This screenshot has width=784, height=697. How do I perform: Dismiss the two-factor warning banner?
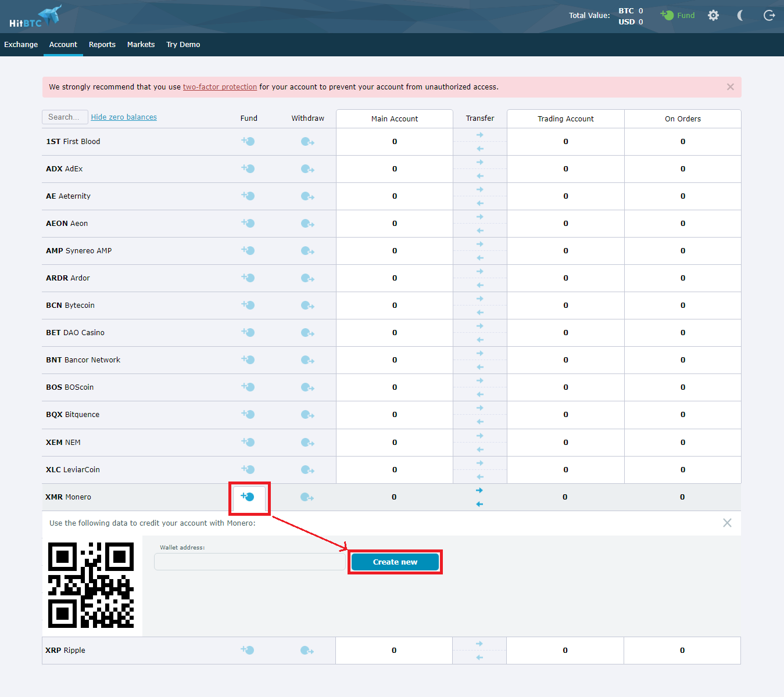[731, 87]
